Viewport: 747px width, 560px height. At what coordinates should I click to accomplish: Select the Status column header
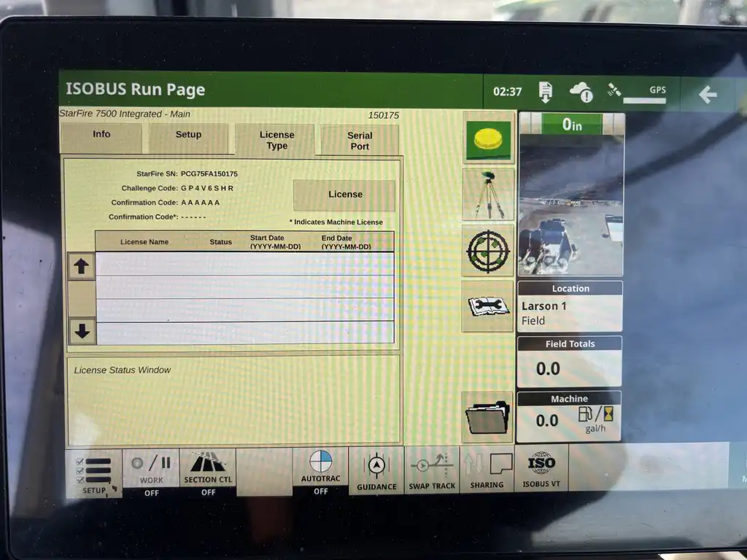point(220,242)
